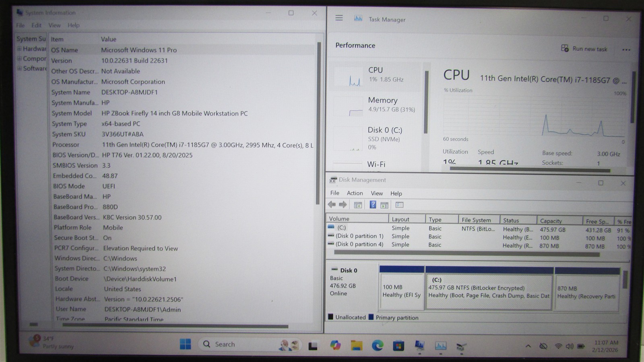The height and width of the screenshot is (362, 644).
Task: Sort volumes by the Volume column header
Action: click(357, 219)
